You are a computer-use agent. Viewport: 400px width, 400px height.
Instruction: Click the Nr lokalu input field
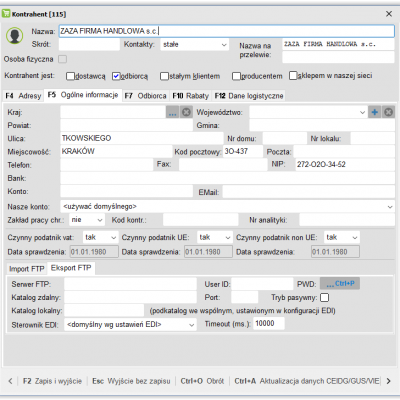click(x=373, y=138)
